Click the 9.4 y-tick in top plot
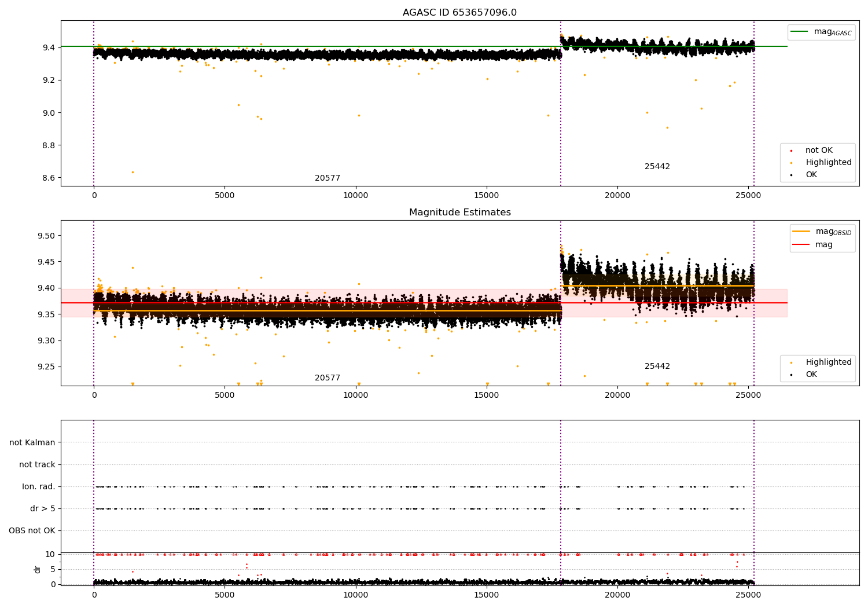This screenshot has height=608, width=868. coord(49,47)
